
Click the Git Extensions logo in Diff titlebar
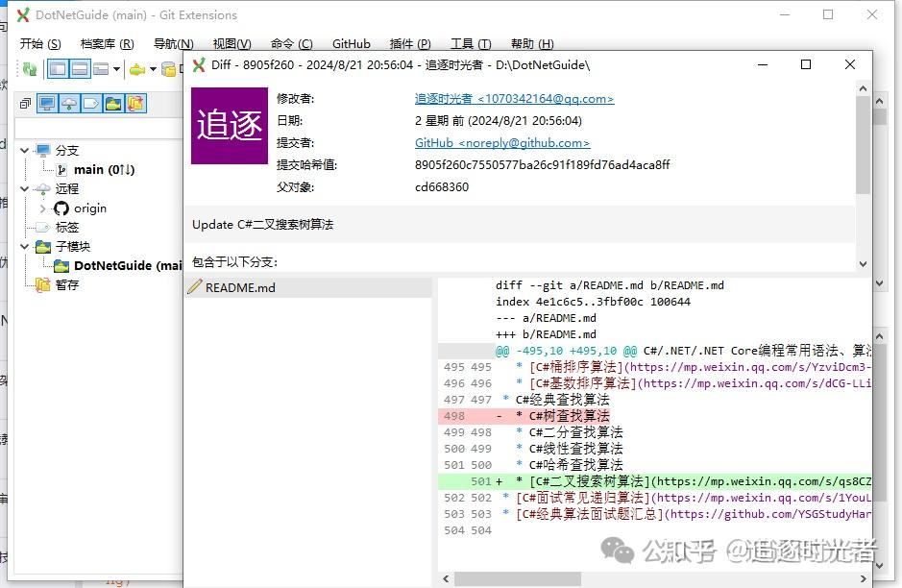pyautogui.click(x=199, y=65)
